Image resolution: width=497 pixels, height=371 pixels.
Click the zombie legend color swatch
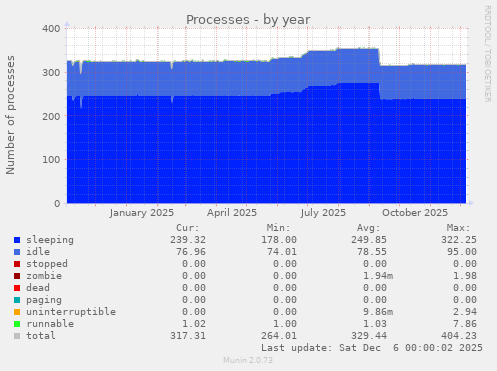pos(17,276)
